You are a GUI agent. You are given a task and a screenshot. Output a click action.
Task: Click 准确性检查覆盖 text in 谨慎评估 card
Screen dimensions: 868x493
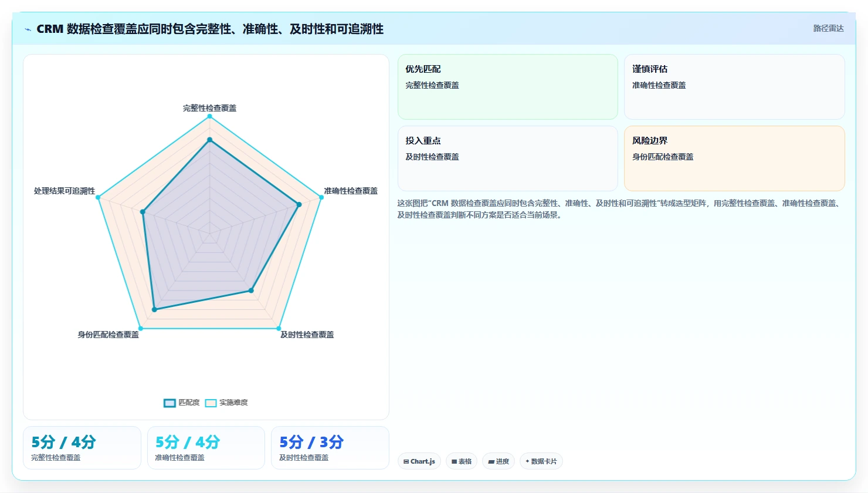659,85
